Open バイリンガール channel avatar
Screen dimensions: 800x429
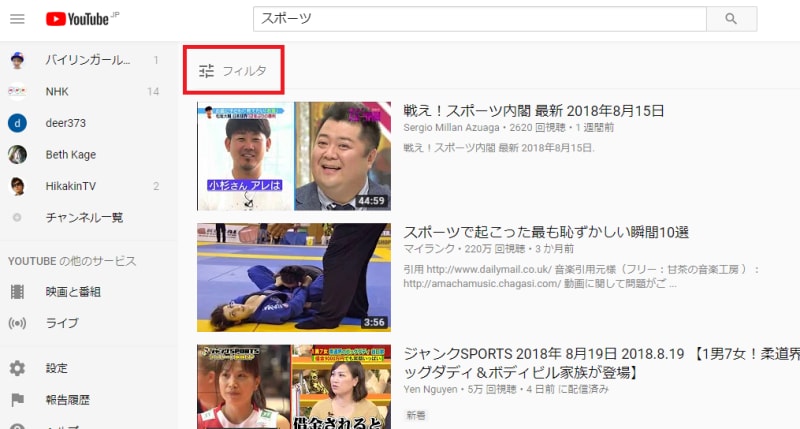click(x=17, y=60)
